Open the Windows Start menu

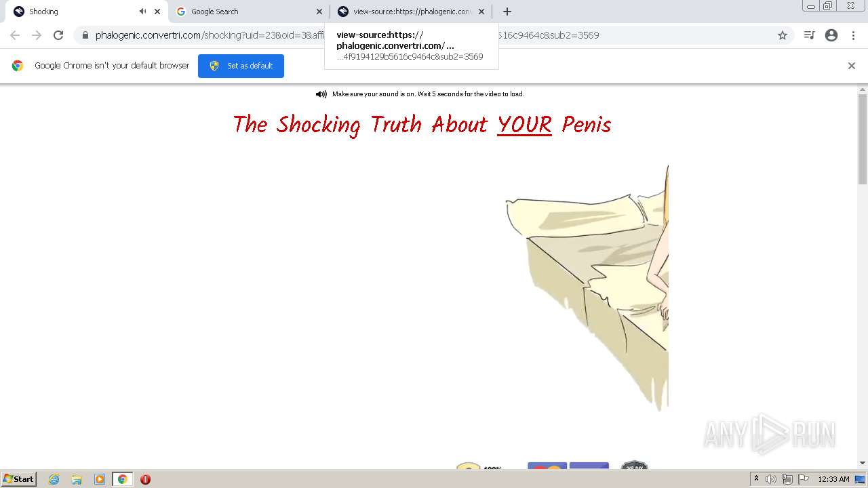19,479
